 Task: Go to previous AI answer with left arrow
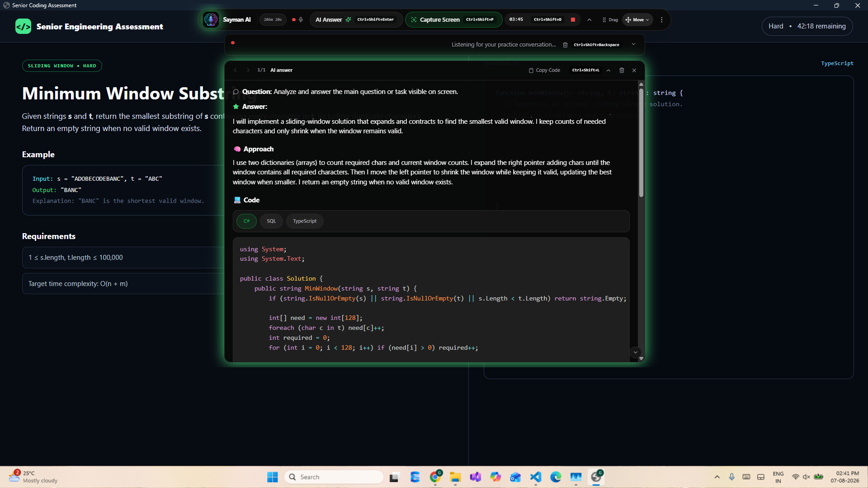[236, 70]
